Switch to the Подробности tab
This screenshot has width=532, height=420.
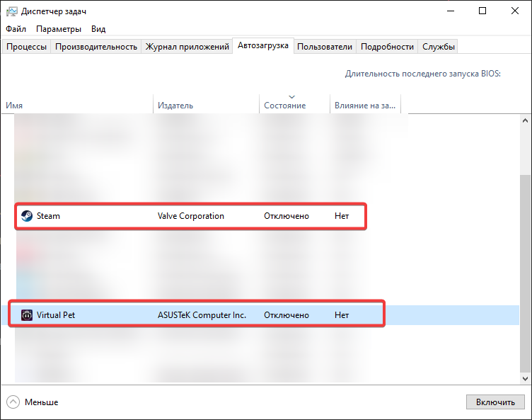(387, 47)
